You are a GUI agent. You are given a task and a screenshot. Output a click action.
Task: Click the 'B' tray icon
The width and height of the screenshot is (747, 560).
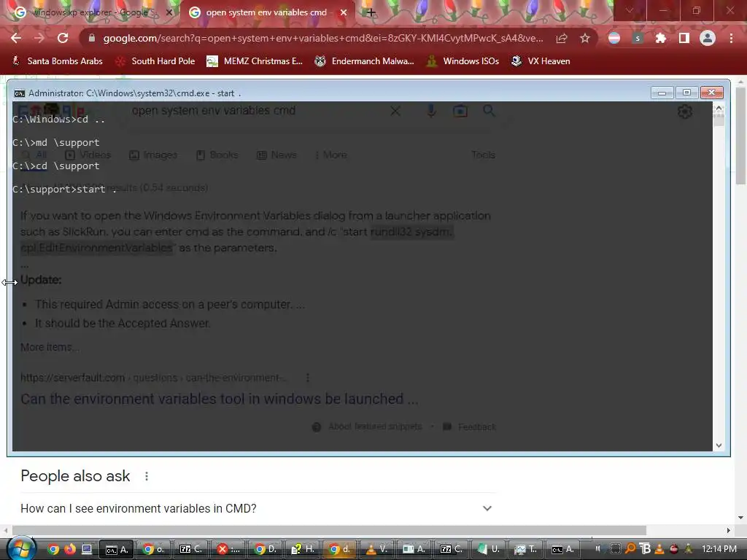645,548
